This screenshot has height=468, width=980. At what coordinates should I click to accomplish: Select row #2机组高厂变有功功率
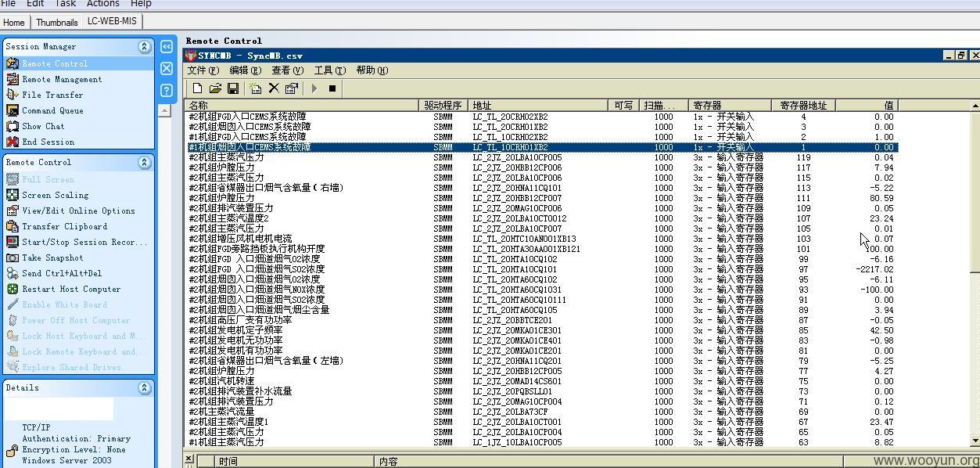click(541, 319)
